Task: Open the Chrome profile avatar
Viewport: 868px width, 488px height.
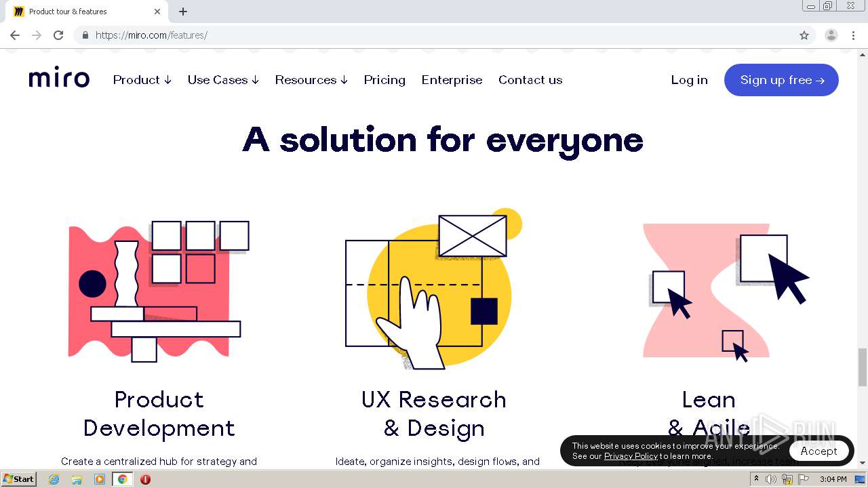Action: click(x=831, y=35)
